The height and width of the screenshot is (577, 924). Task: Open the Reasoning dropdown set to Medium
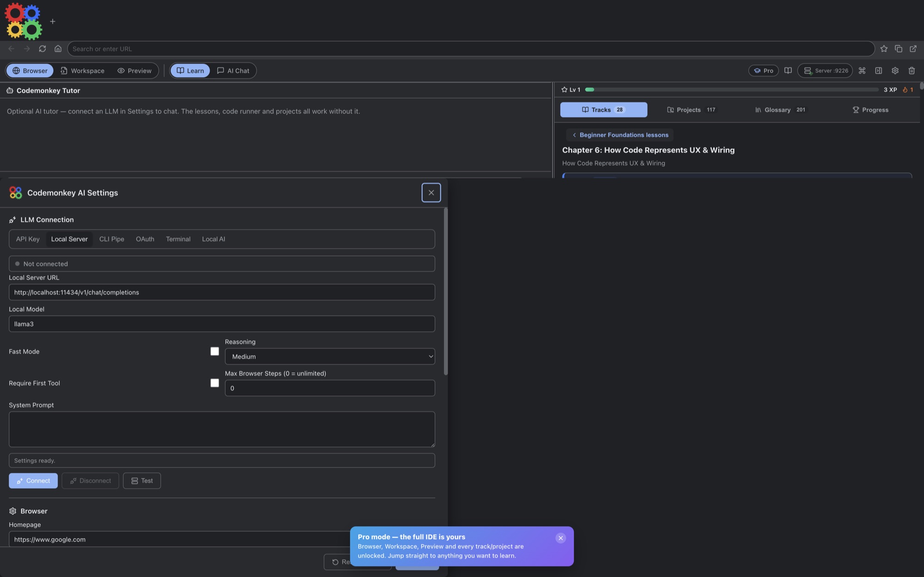pyautogui.click(x=330, y=356)
